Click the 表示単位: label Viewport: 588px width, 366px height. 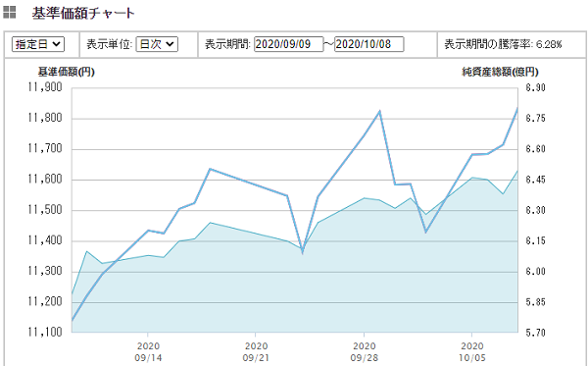pos(110,44)
